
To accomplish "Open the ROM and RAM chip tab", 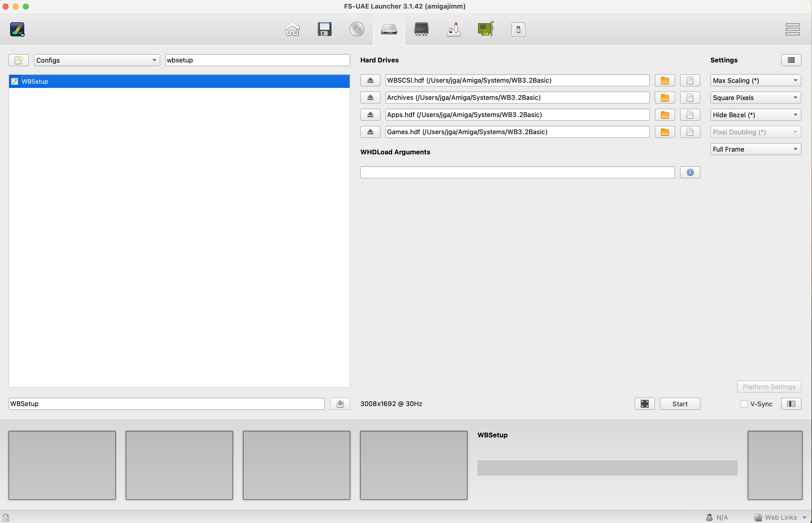I will tap(421, 29).
